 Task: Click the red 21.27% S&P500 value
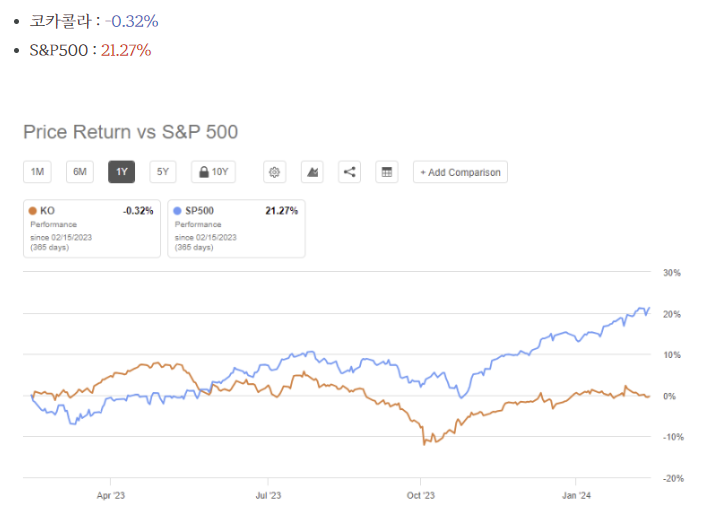(x=126, y=50)
